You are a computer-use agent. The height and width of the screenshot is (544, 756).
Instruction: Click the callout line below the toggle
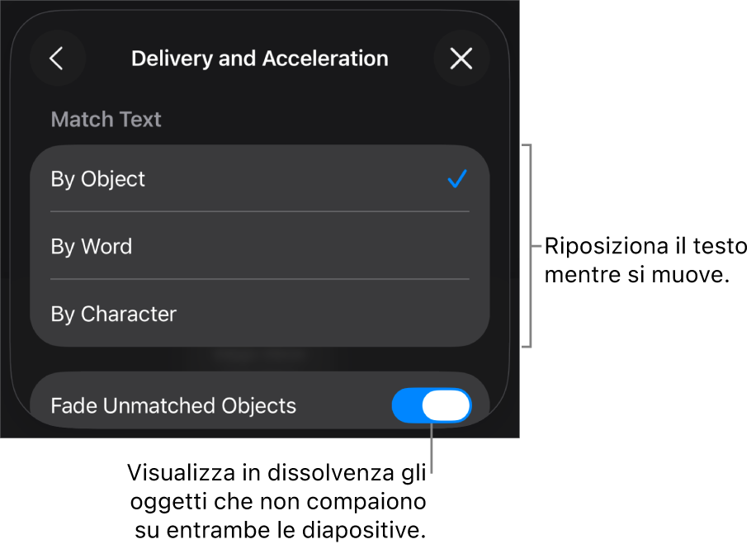click(x=432, y=448)
